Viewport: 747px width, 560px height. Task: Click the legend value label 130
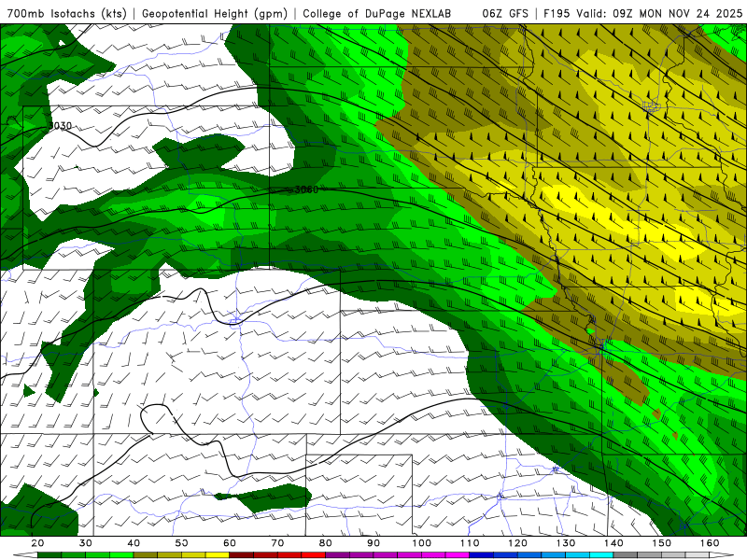coord(566,543)
